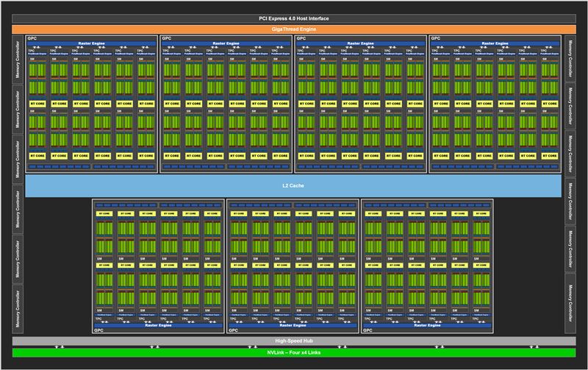
Task: Select Raster Engine in the bottom-middle GPC
Action: [293, 325]
